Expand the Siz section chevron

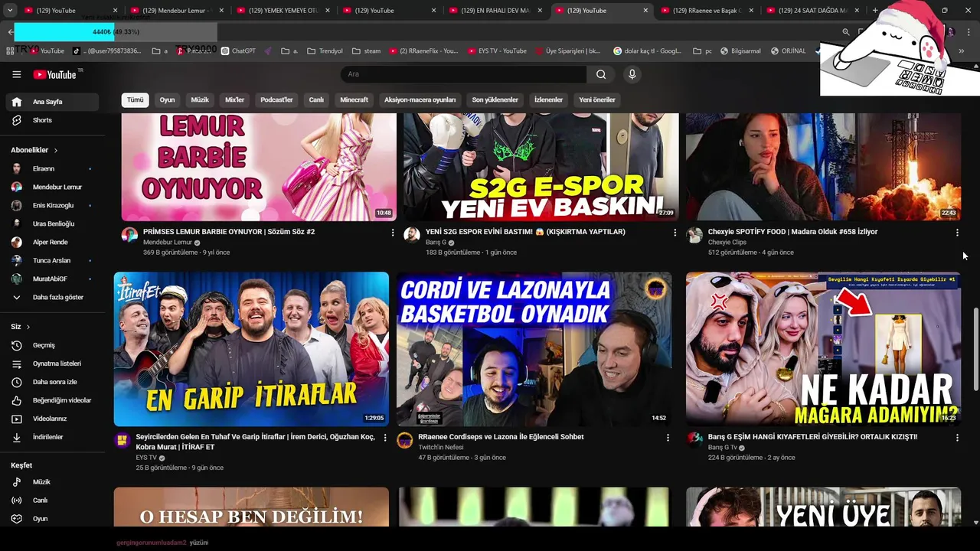[x=28, y=327]
